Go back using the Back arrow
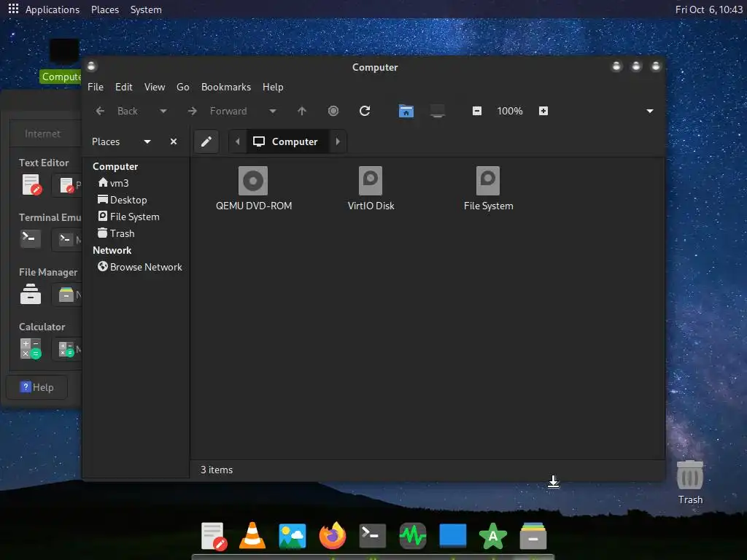The image size is (747, 560). click(100, 111)
